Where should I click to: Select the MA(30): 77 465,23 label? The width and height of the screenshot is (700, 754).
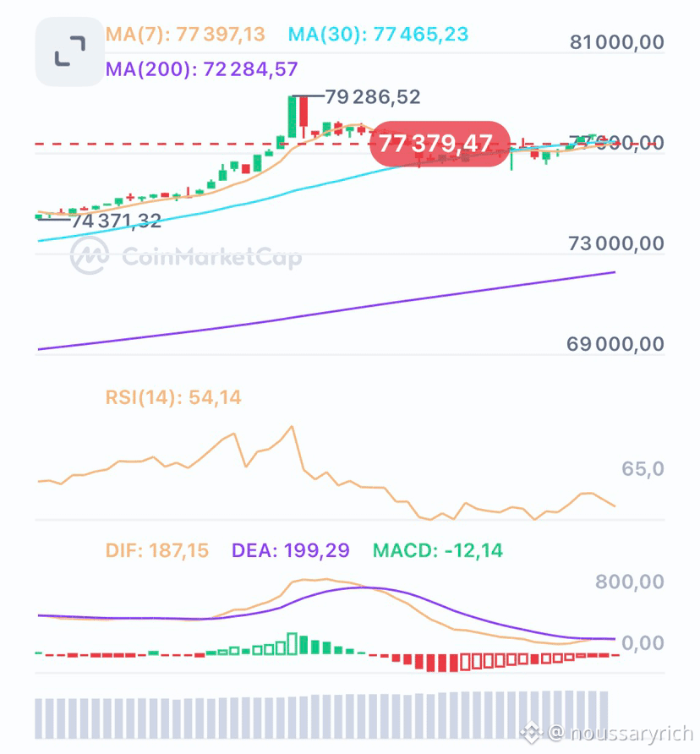click(378, 35)
